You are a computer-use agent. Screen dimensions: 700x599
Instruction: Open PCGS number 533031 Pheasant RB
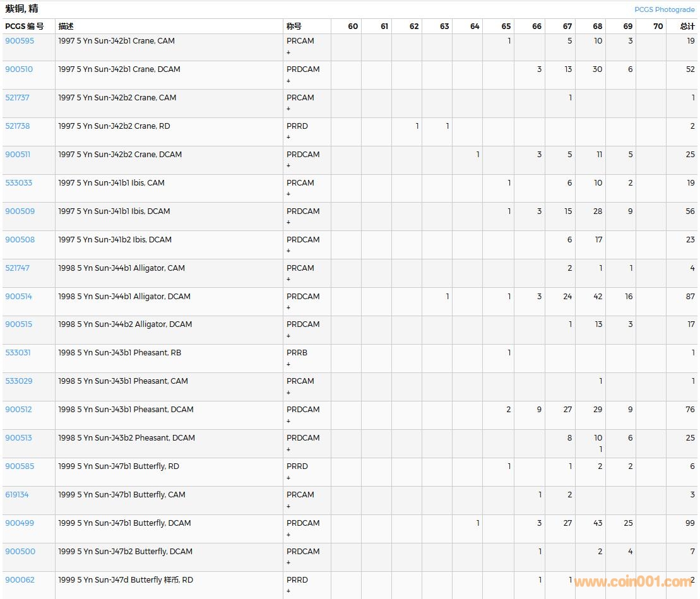point(18,353)
